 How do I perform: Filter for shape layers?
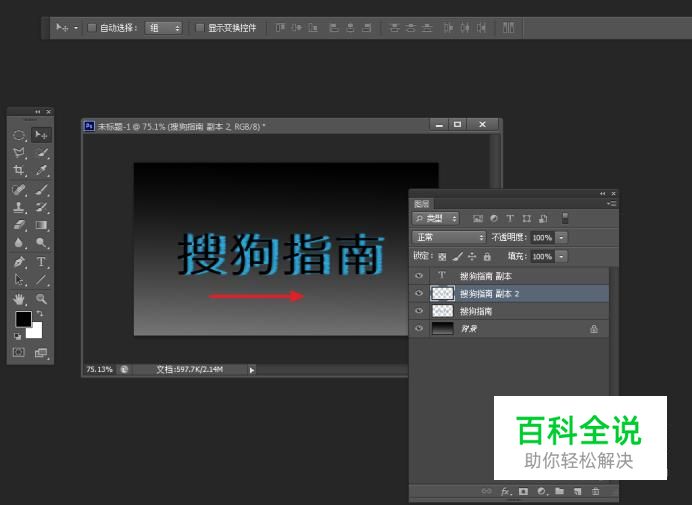click(x=527, y=219)
